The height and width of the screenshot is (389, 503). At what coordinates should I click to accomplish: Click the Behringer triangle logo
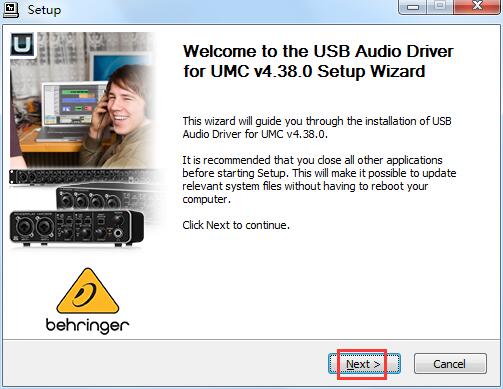tap(88, 291)
